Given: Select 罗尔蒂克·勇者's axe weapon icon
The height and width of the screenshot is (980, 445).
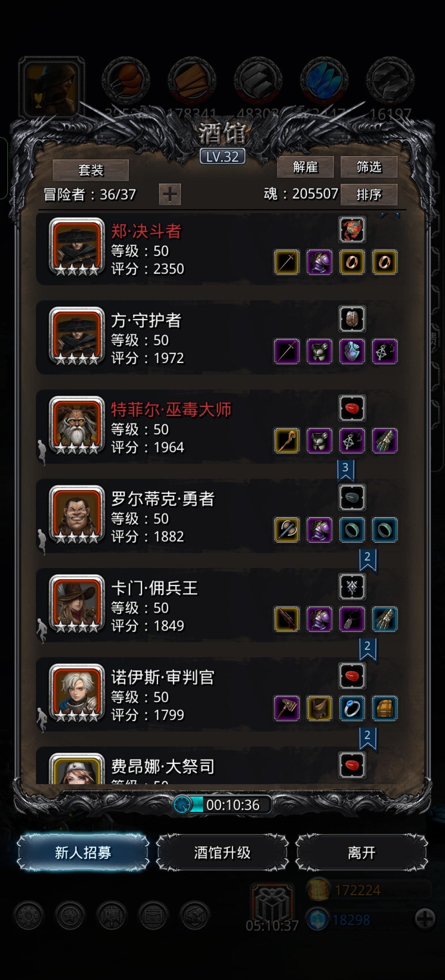Looking at the screenshot, I should (x=286, y=530).
